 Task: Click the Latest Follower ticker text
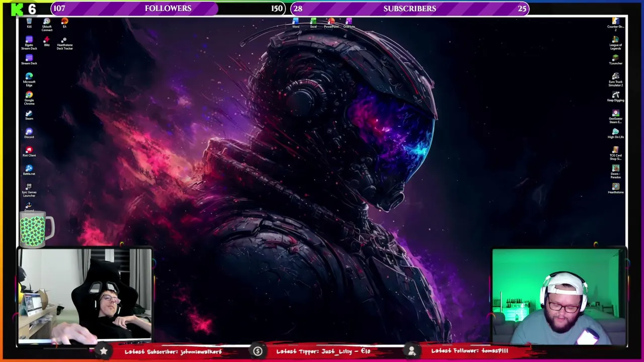pyautogui.click(x=469, y=351)
